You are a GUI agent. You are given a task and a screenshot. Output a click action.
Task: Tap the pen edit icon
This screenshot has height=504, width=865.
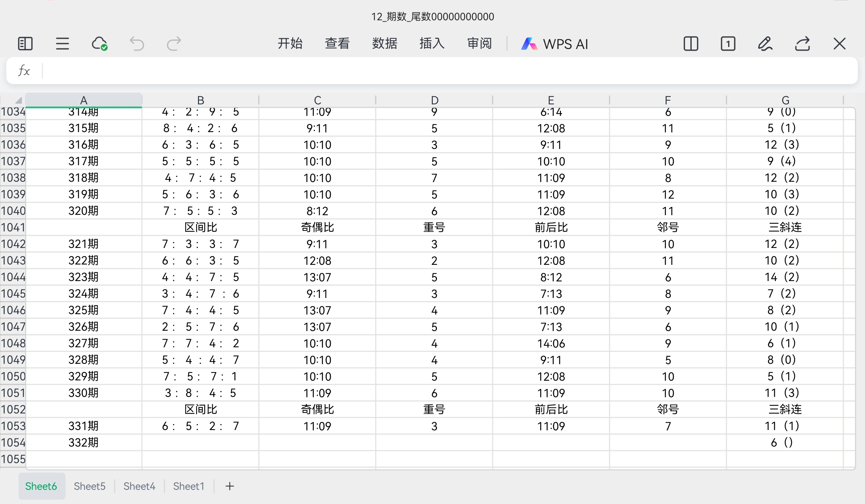765,44
